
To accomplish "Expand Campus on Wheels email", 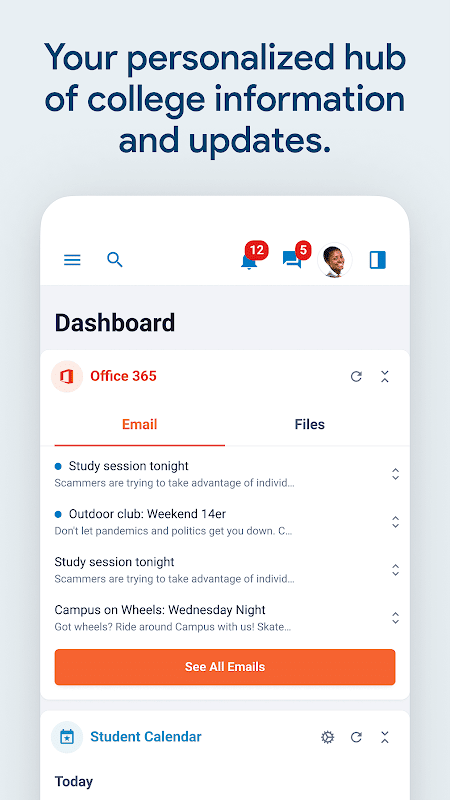I will click(x=395, y=617).
